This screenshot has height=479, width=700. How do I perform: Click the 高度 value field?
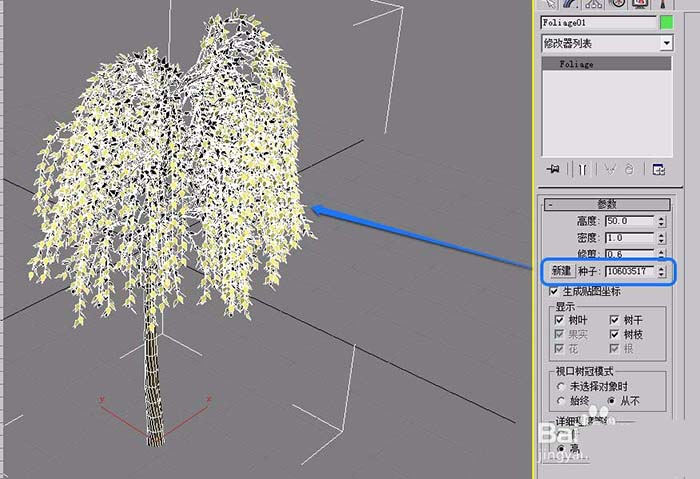point(629,221)
